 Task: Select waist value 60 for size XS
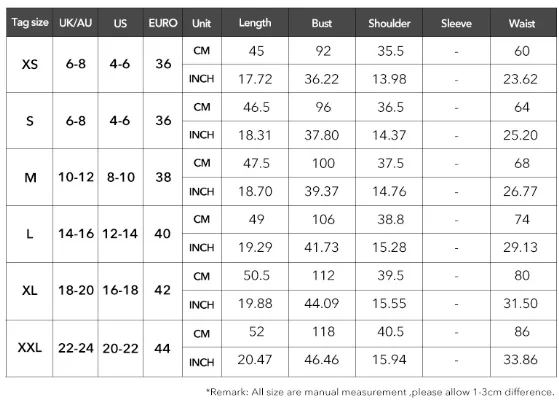[x=522, y=51]
